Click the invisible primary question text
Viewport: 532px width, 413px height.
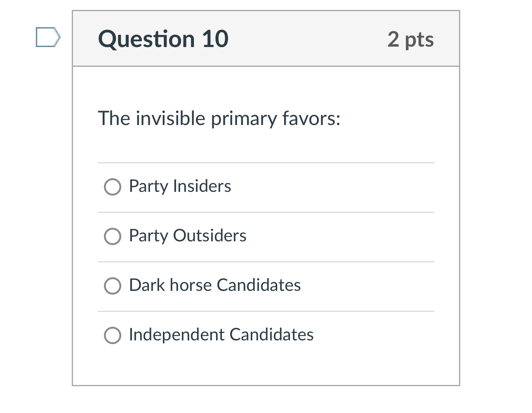(x=219, y=118)
